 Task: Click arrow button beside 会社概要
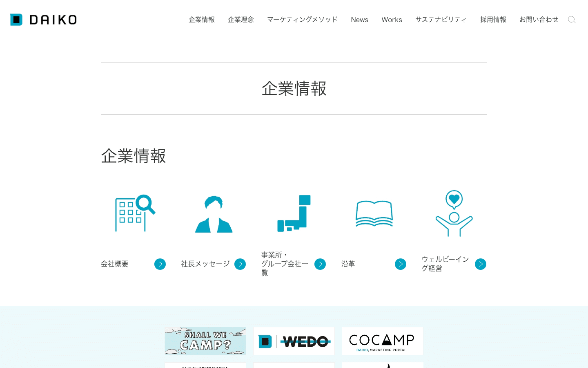click(160, 264)
